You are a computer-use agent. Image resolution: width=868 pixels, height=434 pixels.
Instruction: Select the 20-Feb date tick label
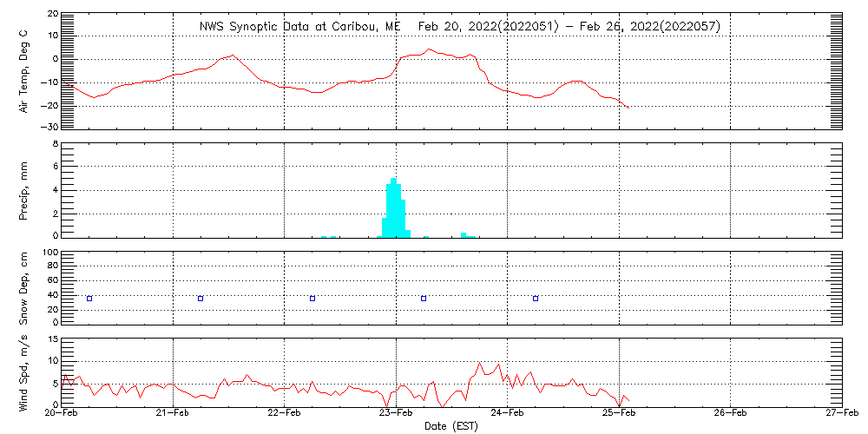62,415
